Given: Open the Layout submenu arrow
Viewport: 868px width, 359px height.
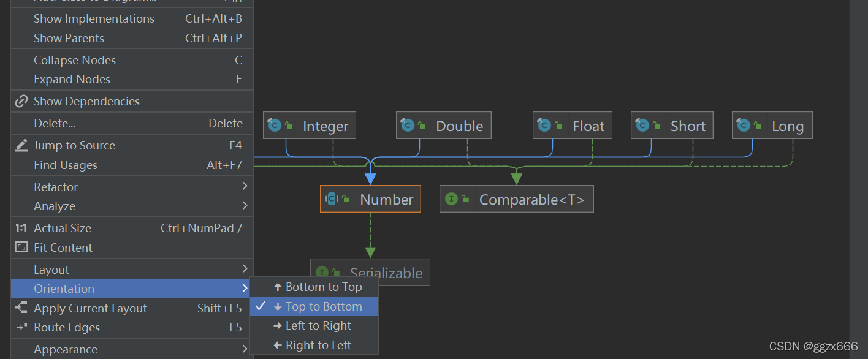Looking at the screenshot, I should pyautogui.click(x=245, y=268).
